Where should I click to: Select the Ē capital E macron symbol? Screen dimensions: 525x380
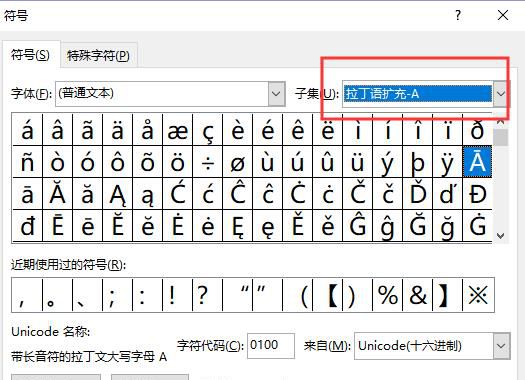pyautogui.click(x=58, y=226)
